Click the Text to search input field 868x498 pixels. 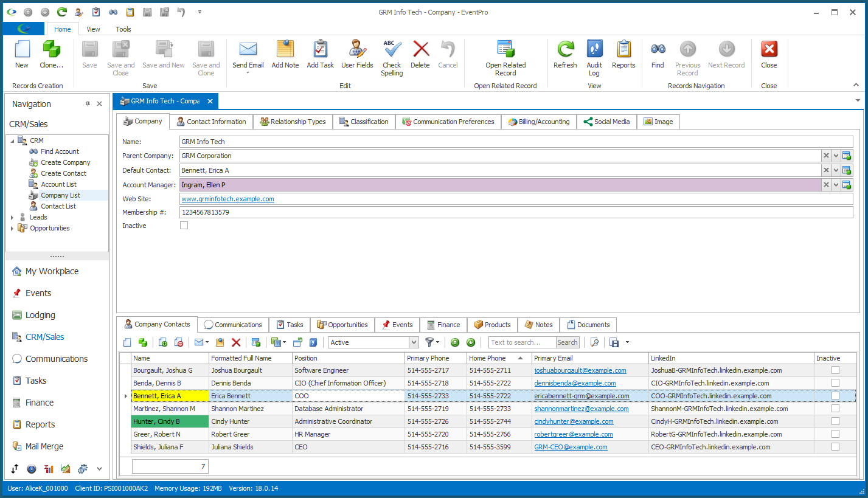[x=523, y=342]
